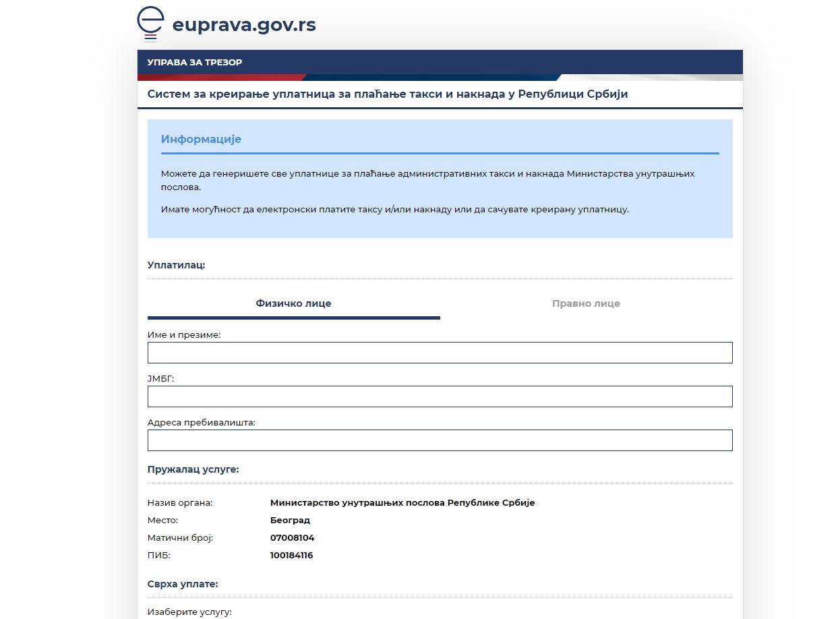Screen dimensions: 840x619
Task: Switch to the Физичко лице tab
Action: [x=293, y=303]
